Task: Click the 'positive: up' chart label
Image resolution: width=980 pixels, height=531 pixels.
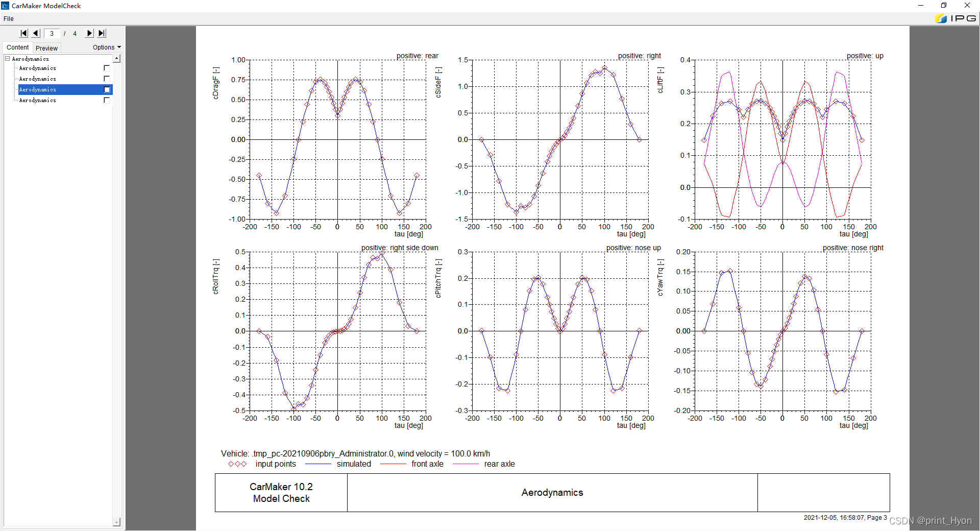Action: [x=865, y=56]
